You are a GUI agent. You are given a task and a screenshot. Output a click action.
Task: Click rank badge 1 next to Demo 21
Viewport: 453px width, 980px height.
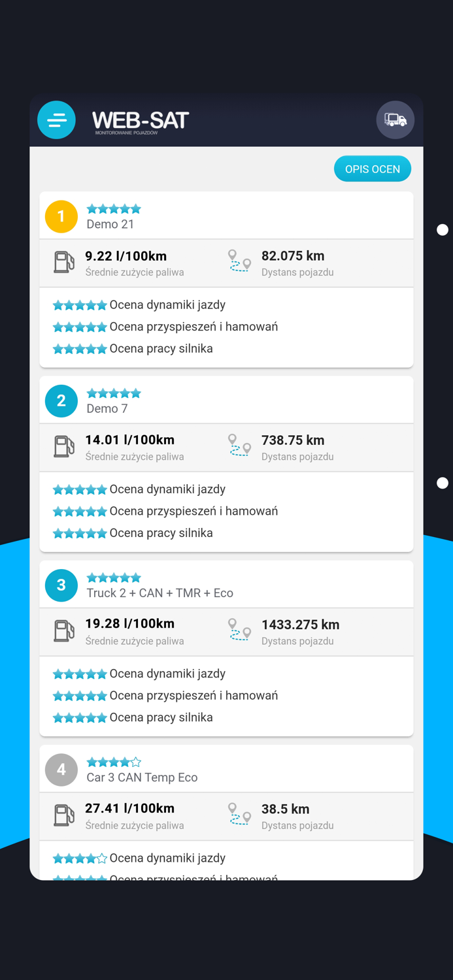pyautogui.click(x=61, y=216)
